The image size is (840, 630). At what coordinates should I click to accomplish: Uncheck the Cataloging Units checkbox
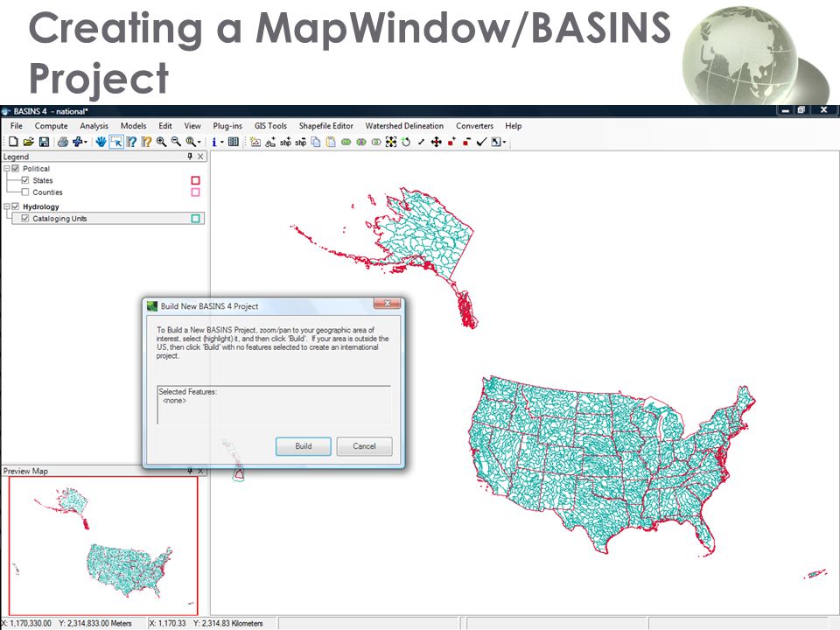coord(25,218)
